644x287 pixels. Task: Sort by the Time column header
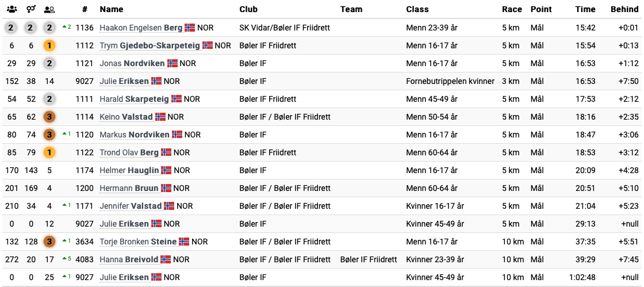coord(585,9)
